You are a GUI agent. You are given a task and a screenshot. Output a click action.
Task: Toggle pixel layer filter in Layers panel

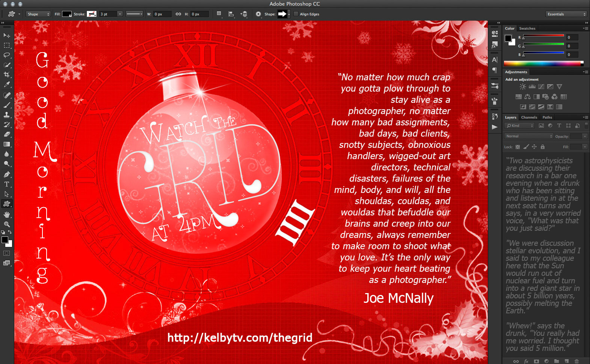click(541, 126)
